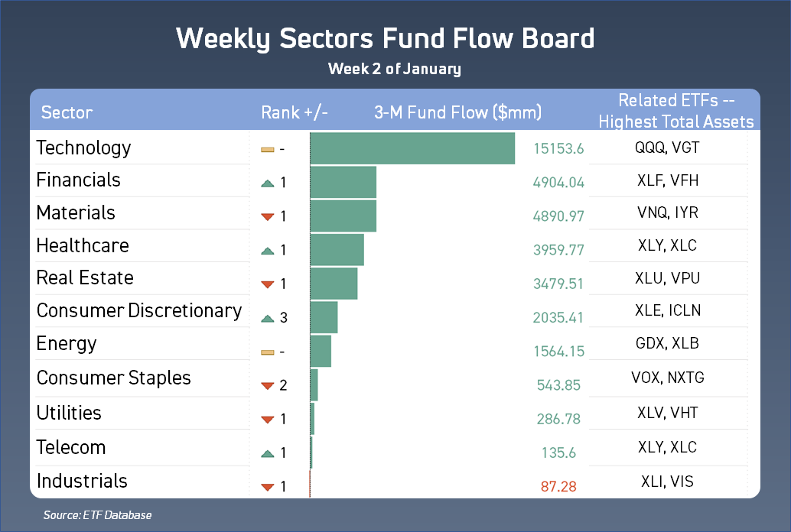Click the red down arrow in Real Estate row
The height and width of the screenshot is (532, 791).
(x=267, y=285)
